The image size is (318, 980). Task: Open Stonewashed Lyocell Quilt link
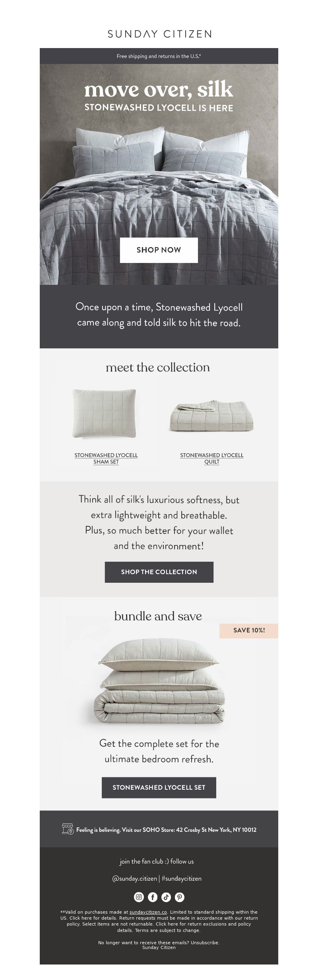click(212, 458)
